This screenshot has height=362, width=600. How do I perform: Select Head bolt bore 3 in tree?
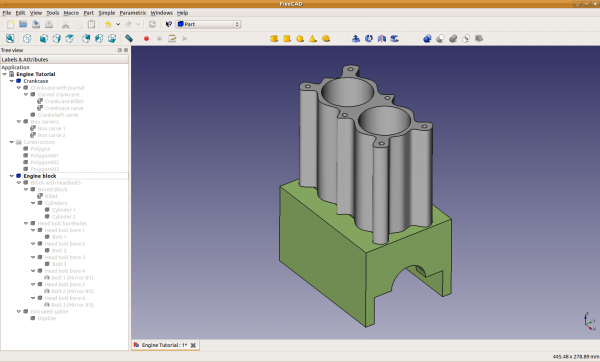point(65,257)
